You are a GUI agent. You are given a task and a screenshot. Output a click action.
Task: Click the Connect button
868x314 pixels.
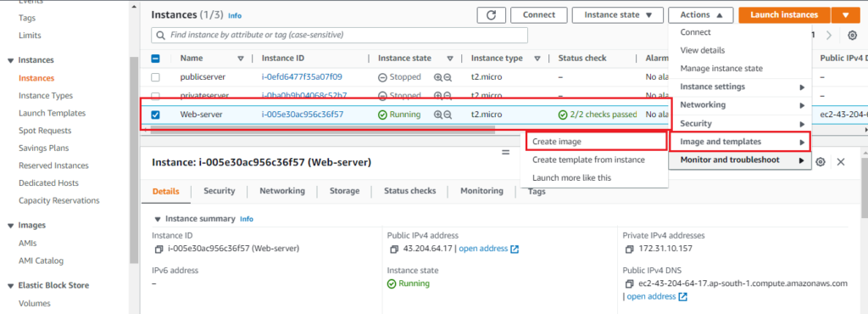click(539, 15)
